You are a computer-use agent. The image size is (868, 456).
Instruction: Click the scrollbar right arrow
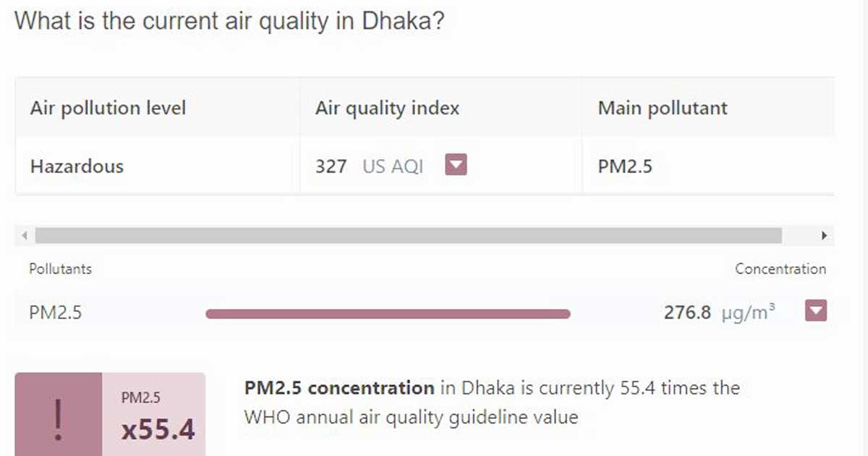(824, 236)
